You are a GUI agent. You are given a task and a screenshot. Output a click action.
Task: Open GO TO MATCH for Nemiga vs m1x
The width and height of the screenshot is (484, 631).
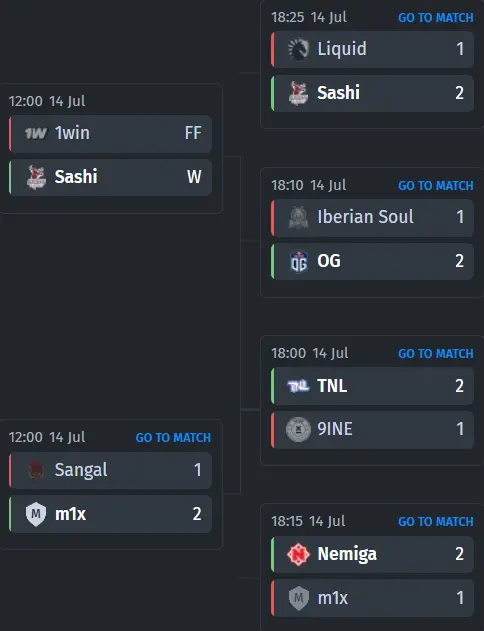[x=436, y=522]
